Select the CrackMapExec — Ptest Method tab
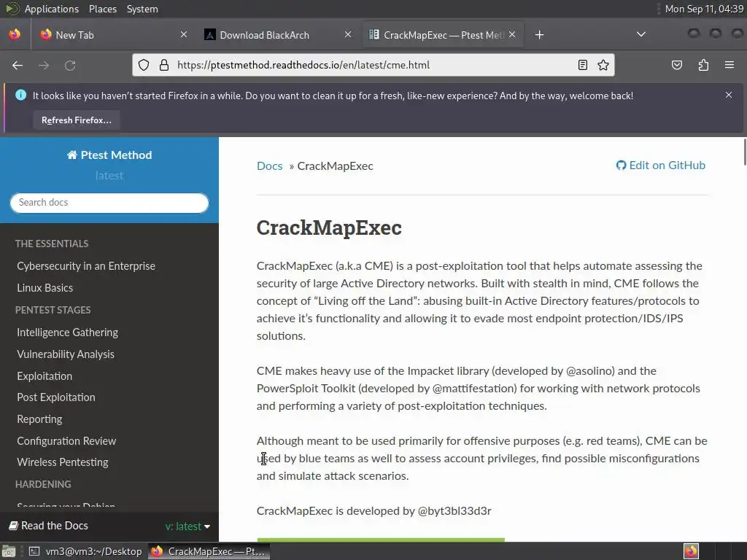 point(443,35)
